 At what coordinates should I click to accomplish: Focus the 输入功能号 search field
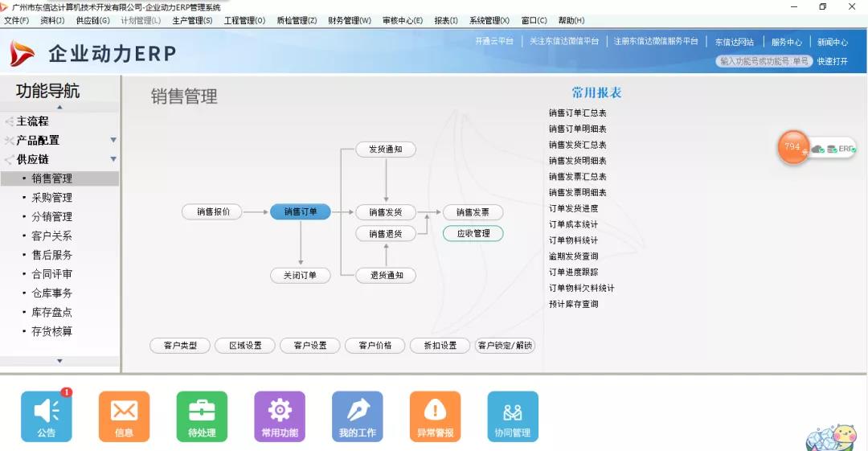(x=764, y=61)
